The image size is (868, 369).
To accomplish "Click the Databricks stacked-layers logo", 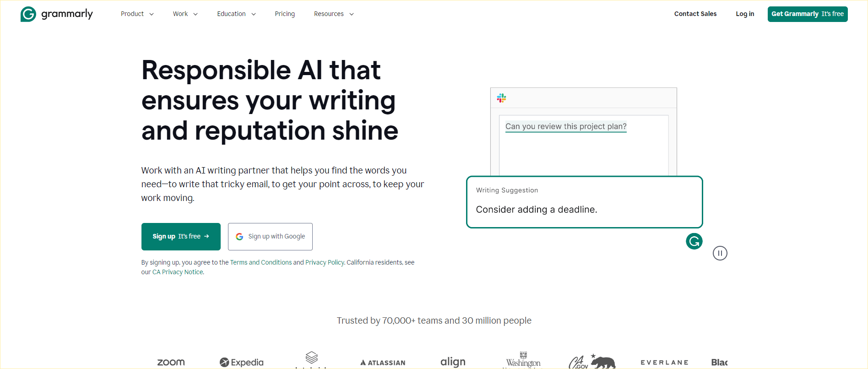I will (311, 360).
